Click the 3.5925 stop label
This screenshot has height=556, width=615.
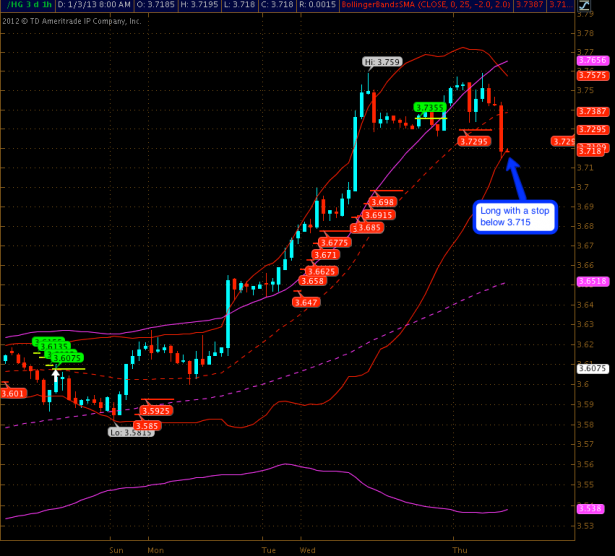pos(156,411)
